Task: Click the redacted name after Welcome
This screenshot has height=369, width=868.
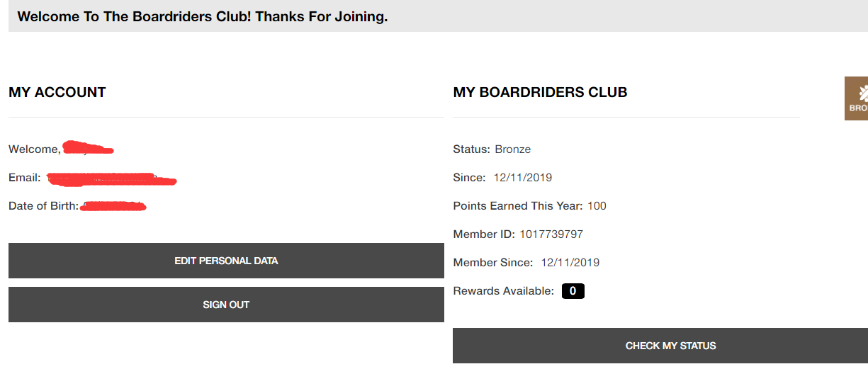Action: pos(88,149)
